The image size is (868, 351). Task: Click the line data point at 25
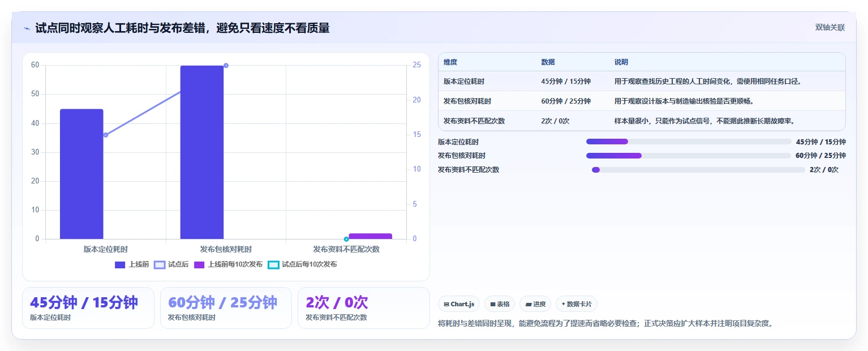226,66
